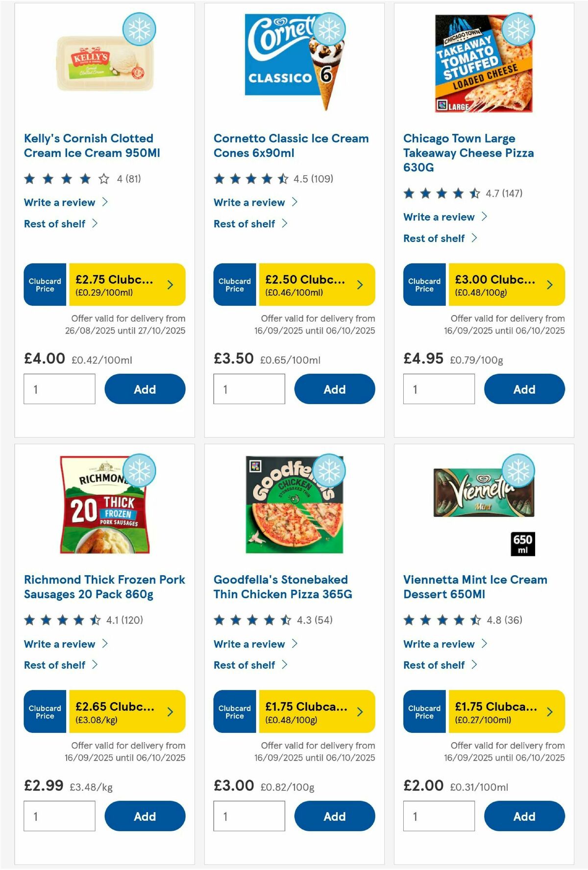Select the Clubcard Price badge on Viennetta deal
Viewport: 588px width, 870px height.
[424, 712]
